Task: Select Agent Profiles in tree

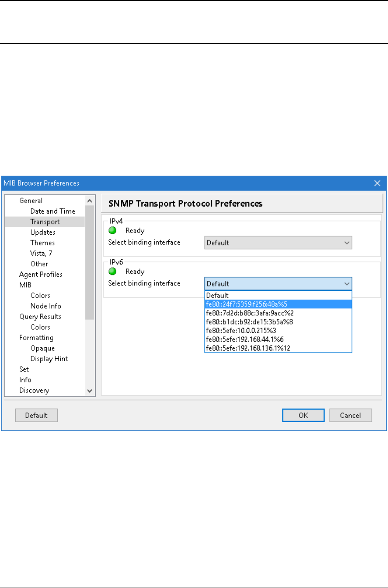Action: point(41,275)
